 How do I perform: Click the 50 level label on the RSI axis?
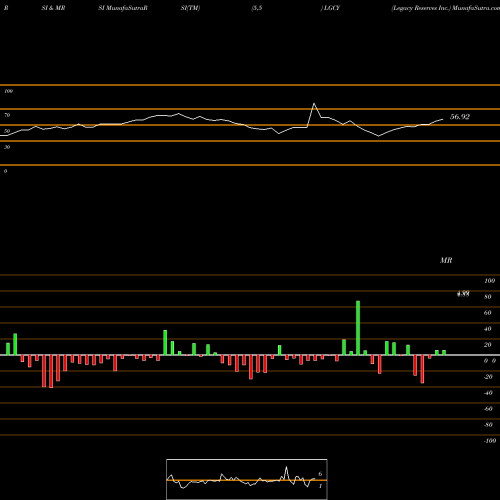7,131
